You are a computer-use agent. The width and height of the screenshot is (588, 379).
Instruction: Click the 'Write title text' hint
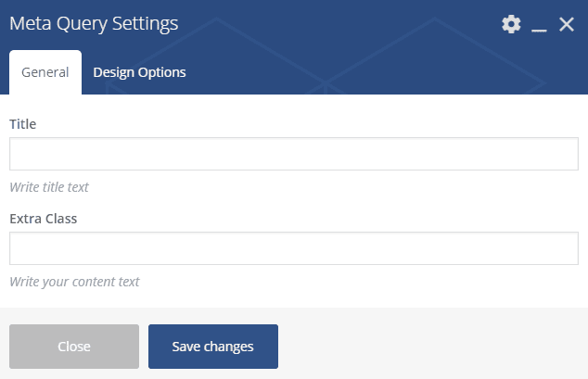49,186
